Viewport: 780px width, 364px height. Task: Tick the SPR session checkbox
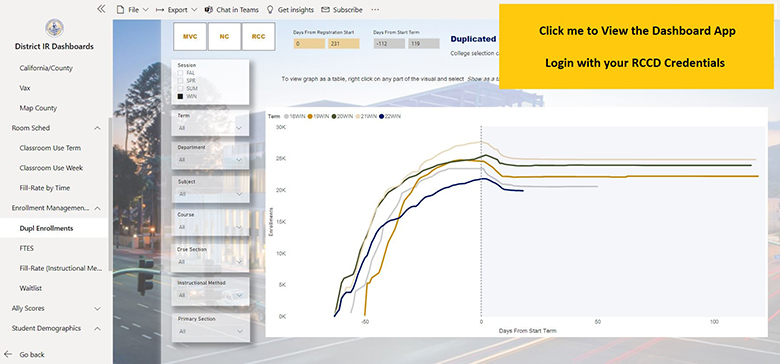181,81
